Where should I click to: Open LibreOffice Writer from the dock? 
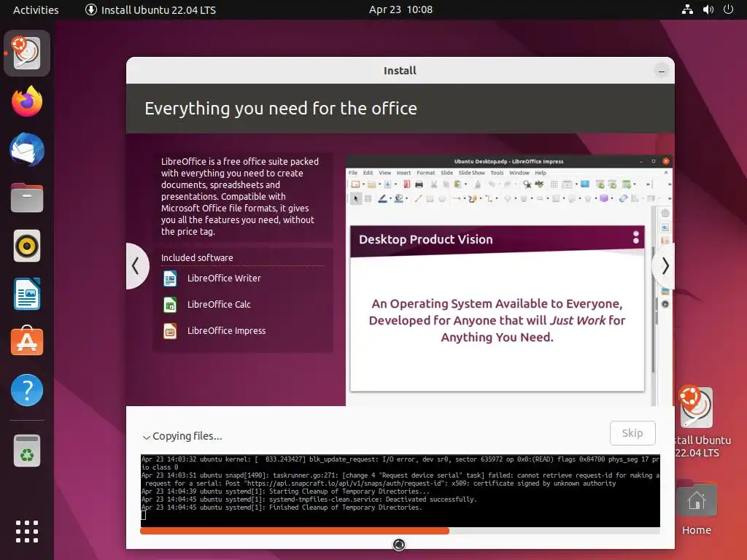point(27,294)
